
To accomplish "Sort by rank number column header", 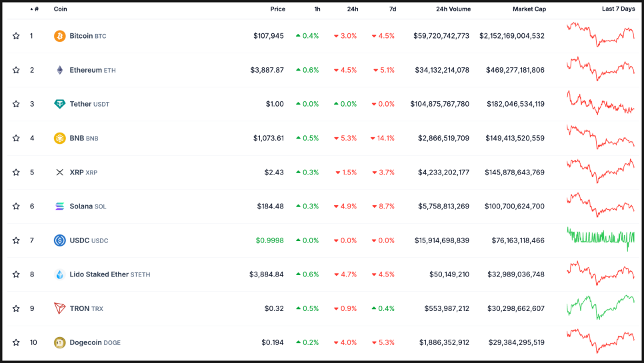I will [x=36, y=9].
